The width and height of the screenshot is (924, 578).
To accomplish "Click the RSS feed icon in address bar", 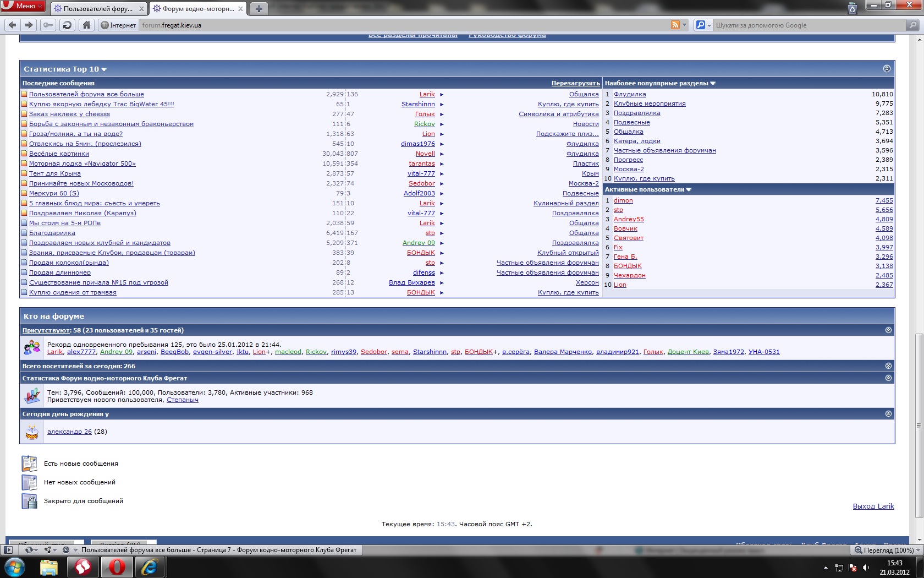I will [x=675, y=25].
